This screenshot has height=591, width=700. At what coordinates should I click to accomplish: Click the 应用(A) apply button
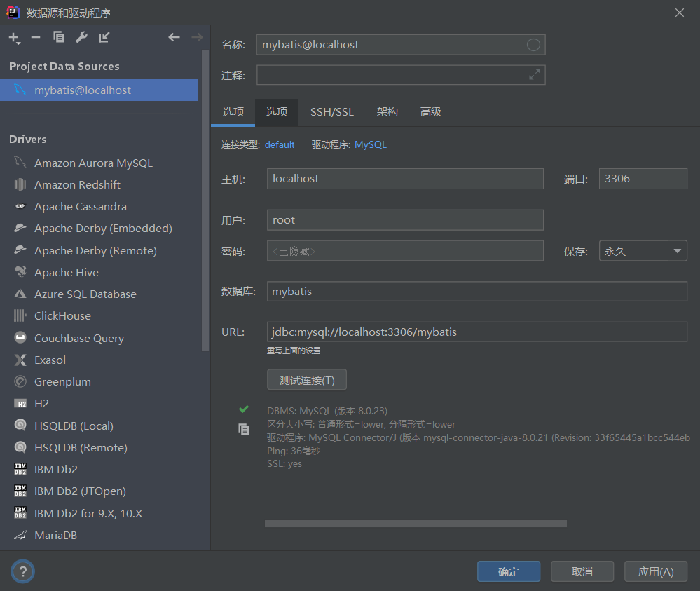656,571
